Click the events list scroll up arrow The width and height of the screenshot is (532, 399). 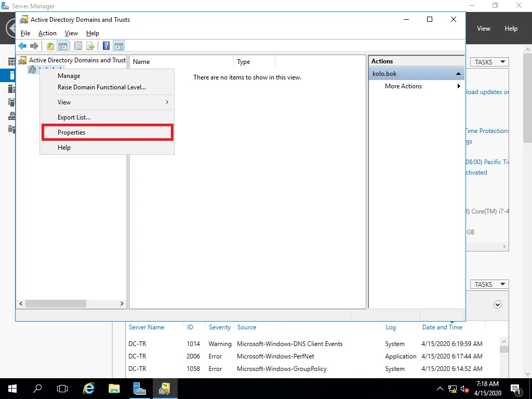[504, 342]
